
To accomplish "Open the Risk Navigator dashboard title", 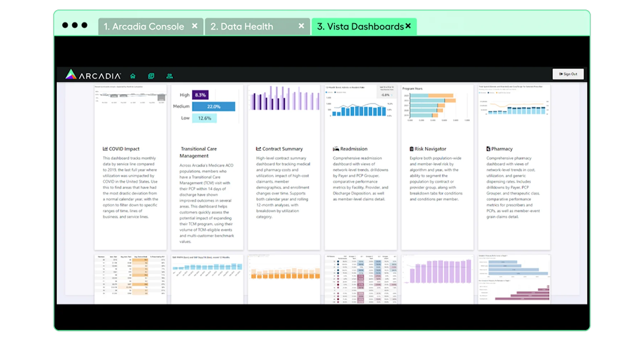I will [430, 149].
